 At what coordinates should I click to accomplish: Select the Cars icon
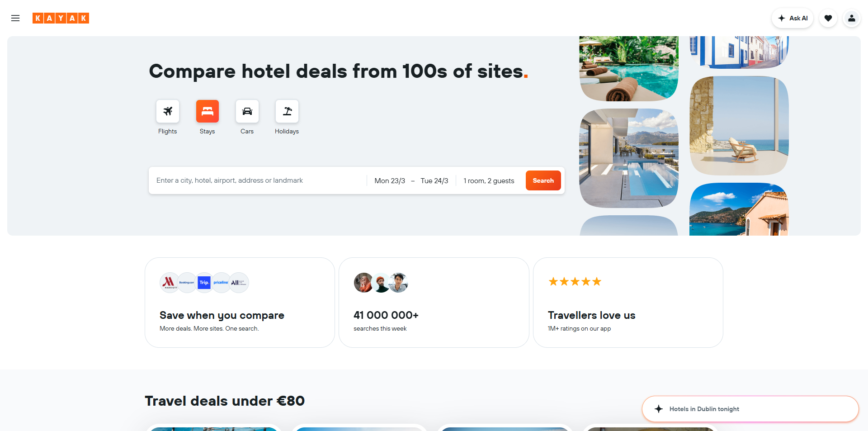(247, 111)
